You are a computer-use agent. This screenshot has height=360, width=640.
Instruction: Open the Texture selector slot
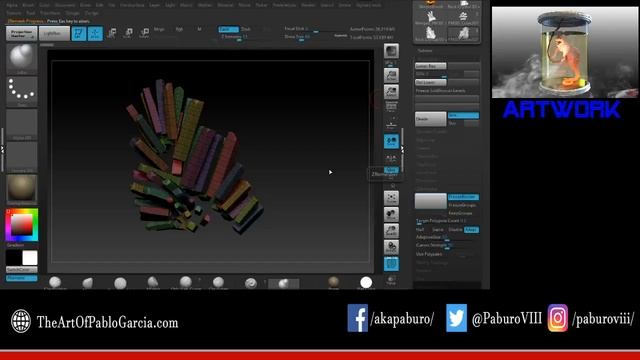point(22,157)
